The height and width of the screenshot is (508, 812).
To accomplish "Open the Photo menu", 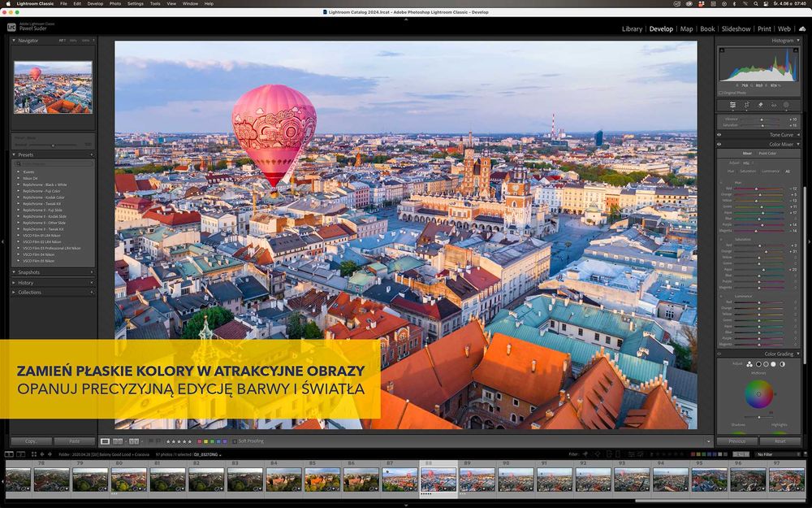I will click(x=115, y=3).
